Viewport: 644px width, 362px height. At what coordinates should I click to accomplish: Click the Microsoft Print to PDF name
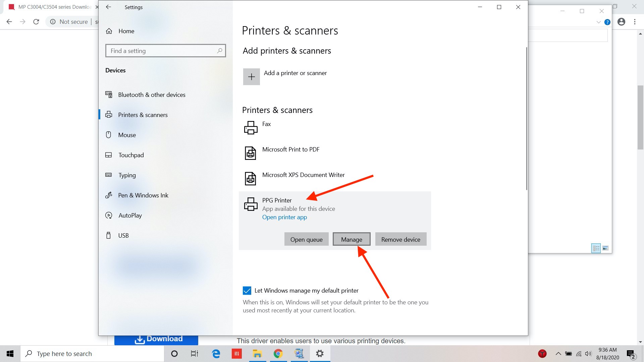291,149
